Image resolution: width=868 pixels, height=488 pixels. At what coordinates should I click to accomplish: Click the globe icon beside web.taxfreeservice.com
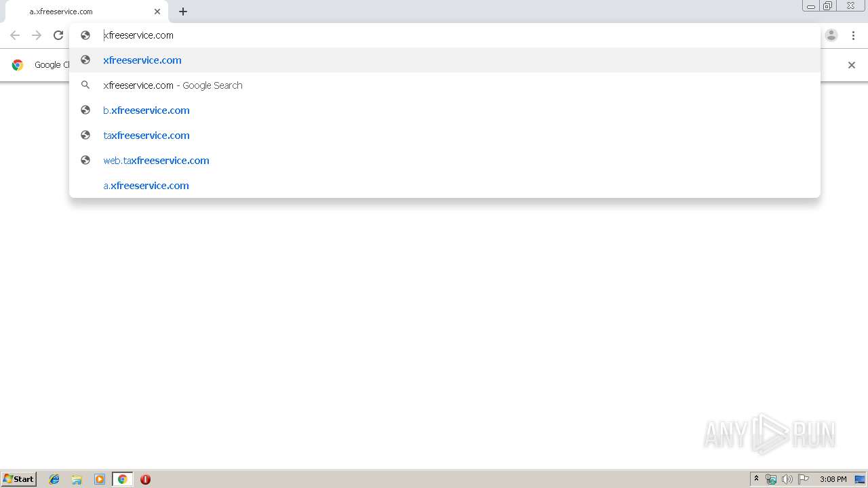(85, 160)
